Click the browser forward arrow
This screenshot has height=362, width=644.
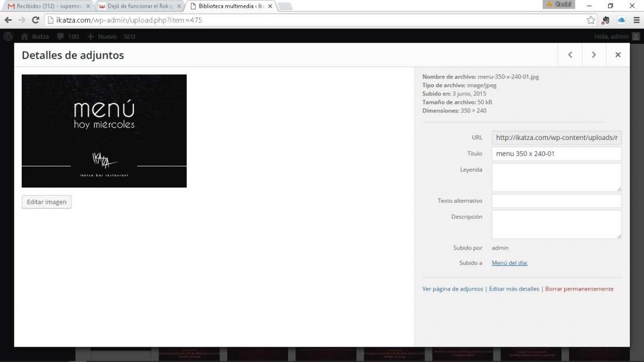pos(22,20)
